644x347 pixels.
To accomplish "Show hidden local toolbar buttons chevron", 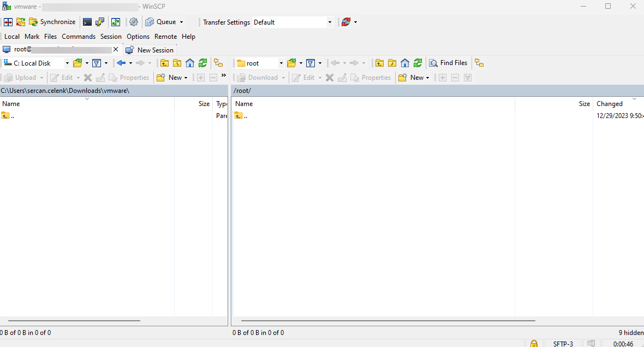I will [x=223, y=75].
